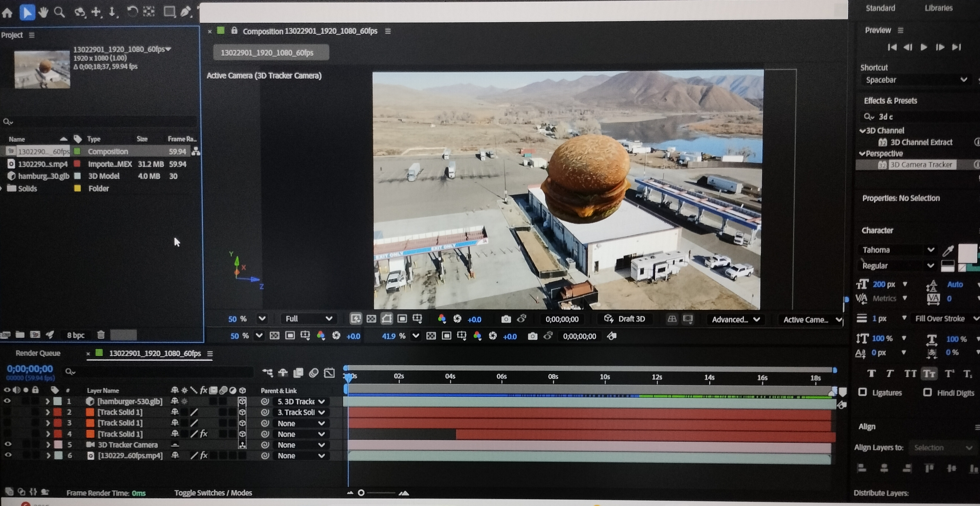Click the Home icon in the toolbar
The image size is (980, 506).
7,13
